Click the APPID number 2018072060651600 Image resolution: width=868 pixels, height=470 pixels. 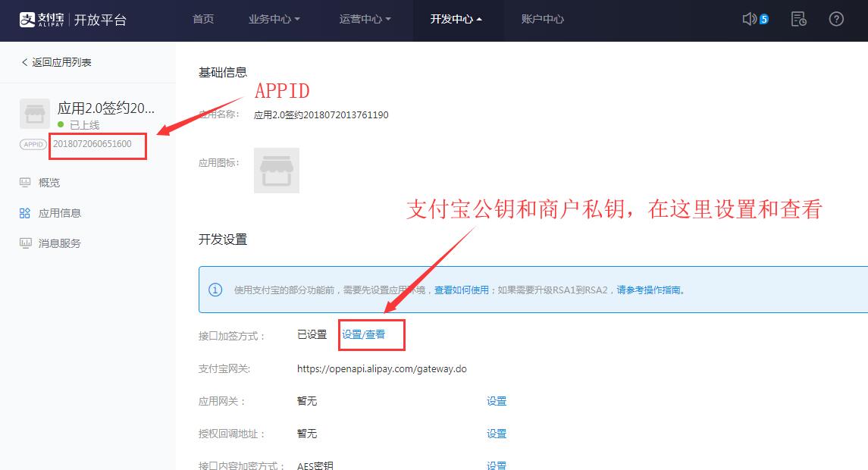[x=92, y=144]
